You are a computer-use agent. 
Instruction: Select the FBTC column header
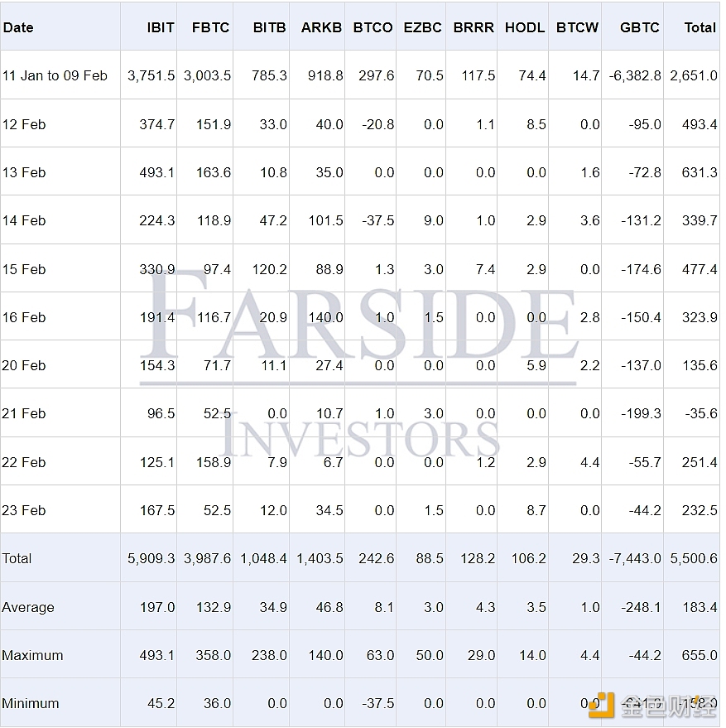click(x=211, y=27)
